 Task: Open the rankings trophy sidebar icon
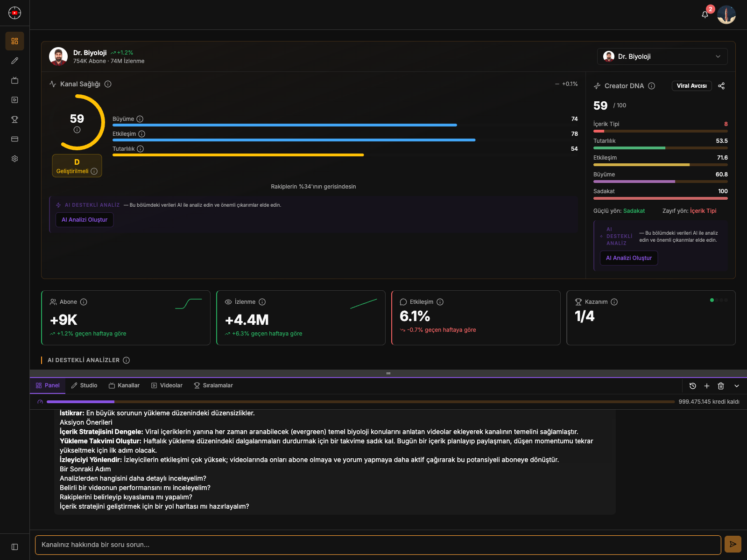click(14, 119)
